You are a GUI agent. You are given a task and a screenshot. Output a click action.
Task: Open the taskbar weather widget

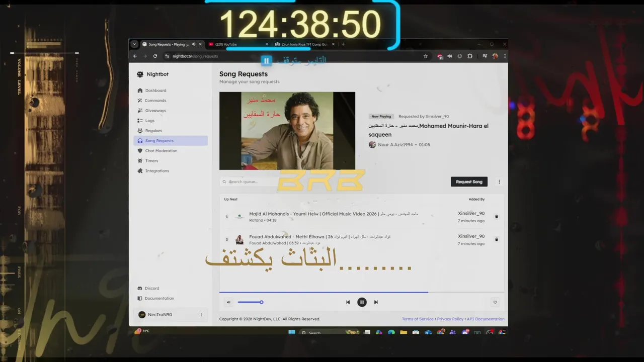142,331
